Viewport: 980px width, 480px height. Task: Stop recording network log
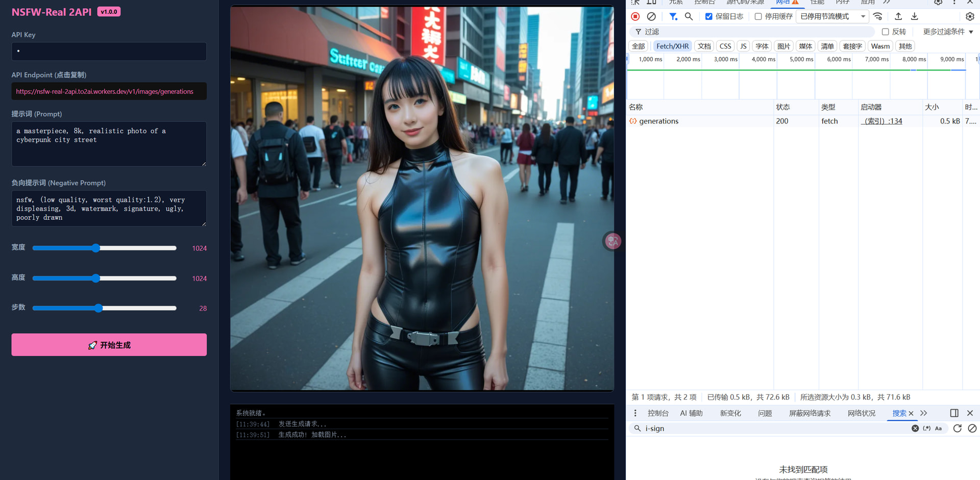click(635, 16)
